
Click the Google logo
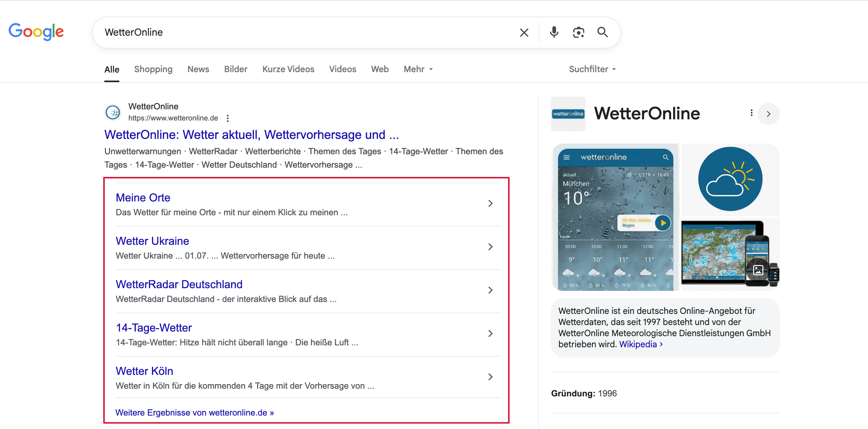click(36, 32)
